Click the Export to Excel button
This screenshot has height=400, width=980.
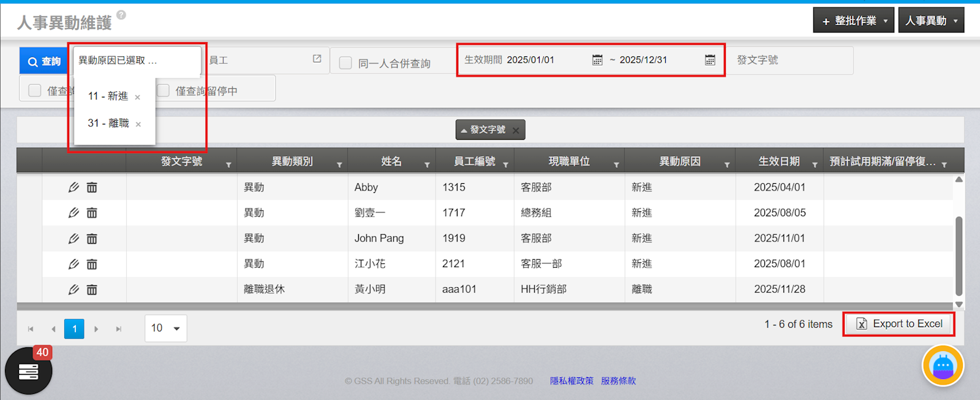coord(899,324)
